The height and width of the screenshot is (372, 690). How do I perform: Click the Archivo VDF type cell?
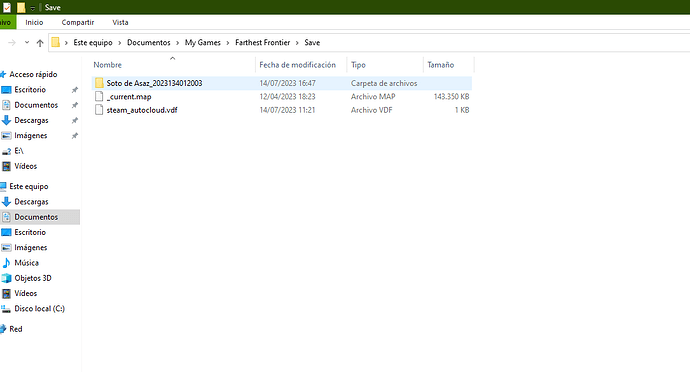372,110
